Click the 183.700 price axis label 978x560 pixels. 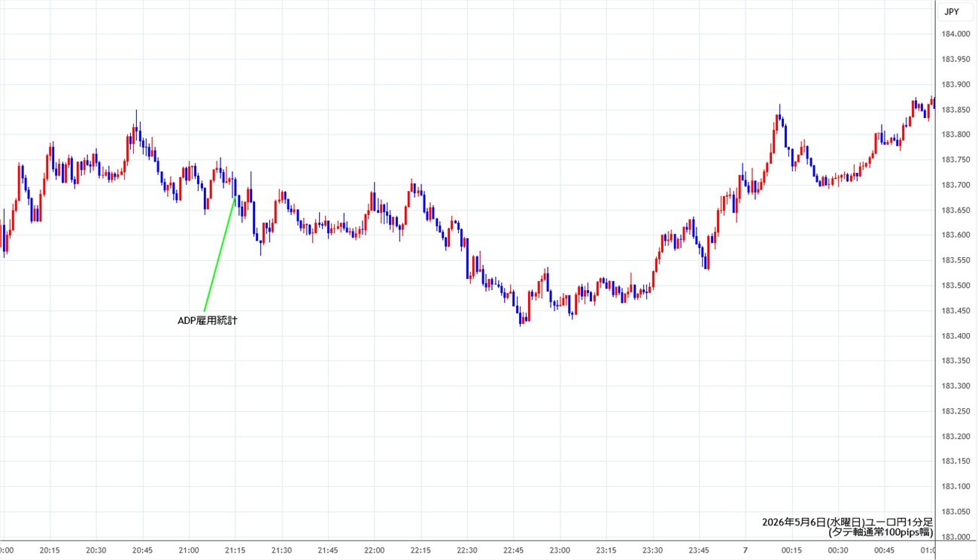point(955,185)
